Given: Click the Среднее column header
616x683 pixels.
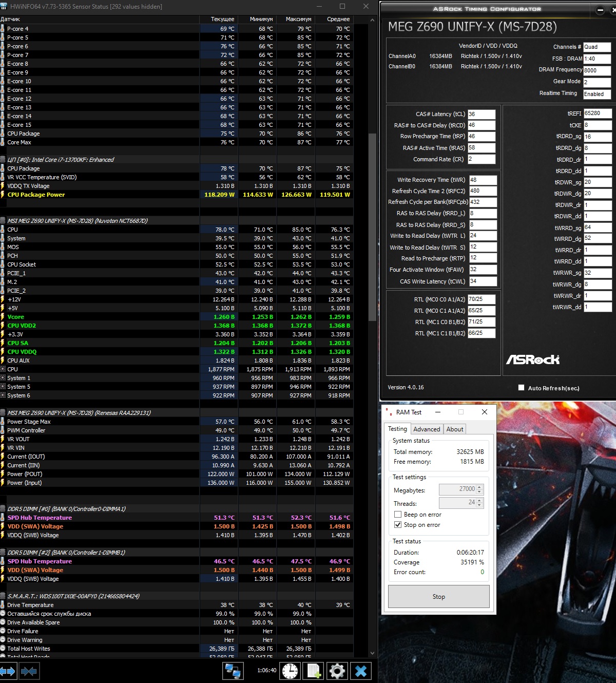Looking at the screenshot, I should click(x=334, y=19).
